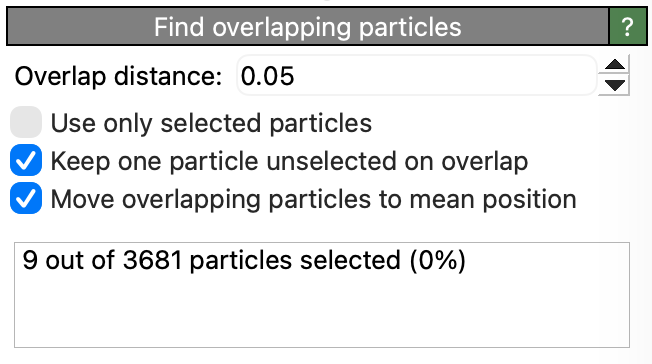Open help with the green question mark button
652x364 pixels.
[627, 27]
